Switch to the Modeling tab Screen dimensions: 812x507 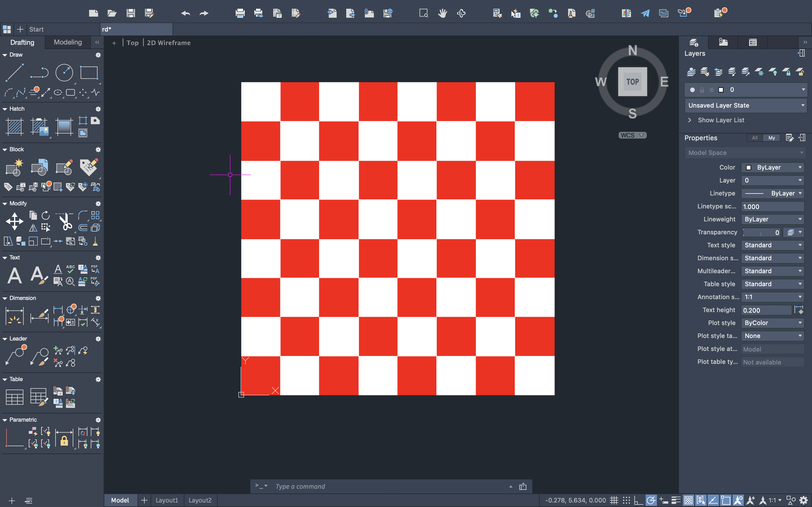pyautogui.click(x=68, y=42)
